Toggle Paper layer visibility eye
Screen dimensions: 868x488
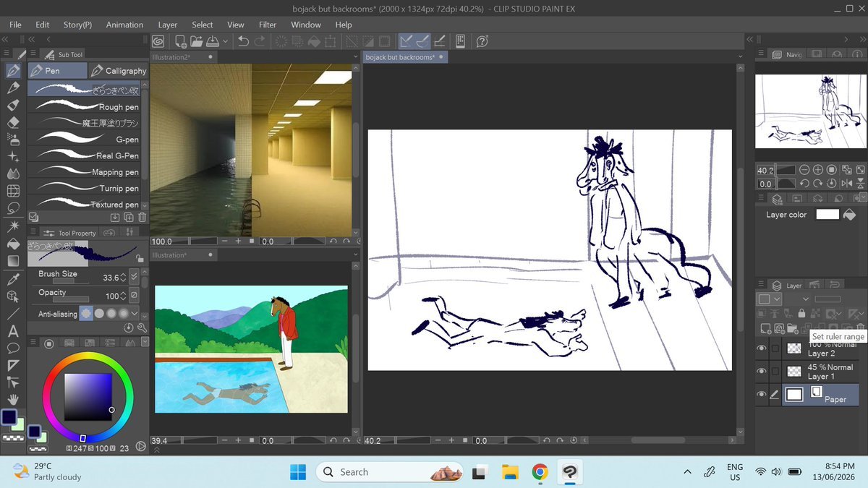[x=761, y=394]
